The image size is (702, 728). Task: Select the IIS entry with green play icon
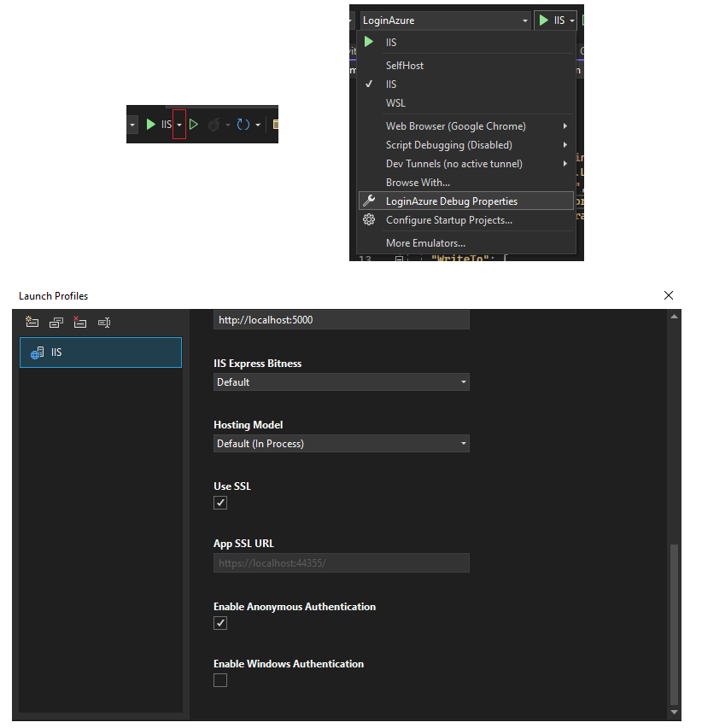(466, 43)
